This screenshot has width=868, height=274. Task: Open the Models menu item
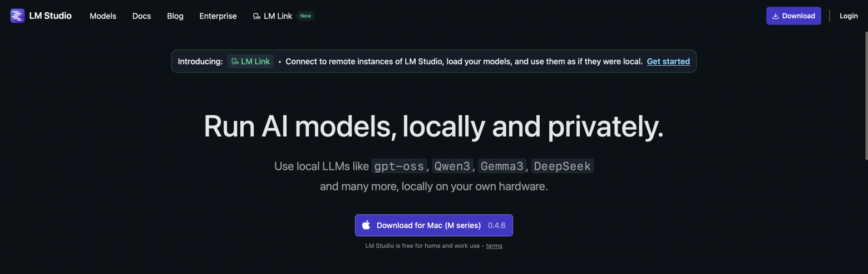103,16
